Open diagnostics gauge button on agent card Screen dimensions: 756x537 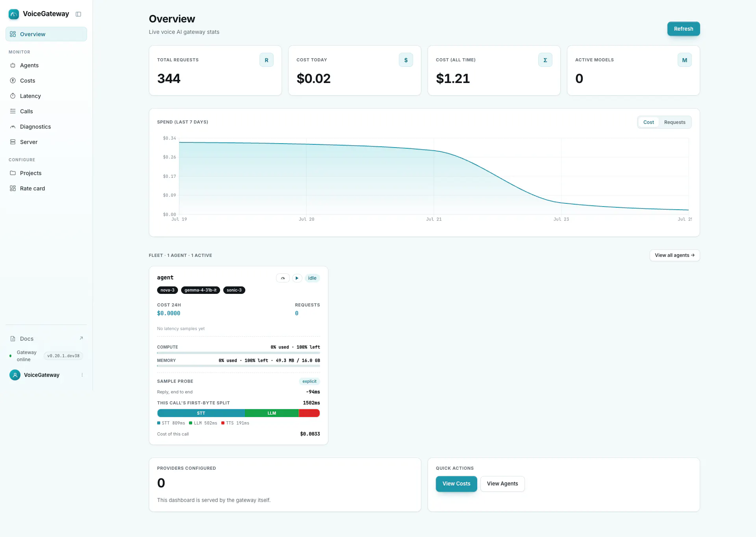pyautogui.click(x=283, y=278)
